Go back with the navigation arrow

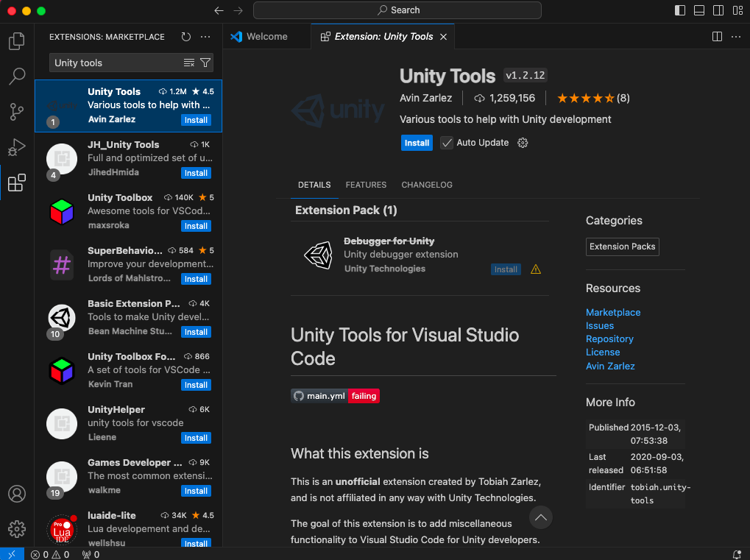pyautogui.click(x=219, y=10)
